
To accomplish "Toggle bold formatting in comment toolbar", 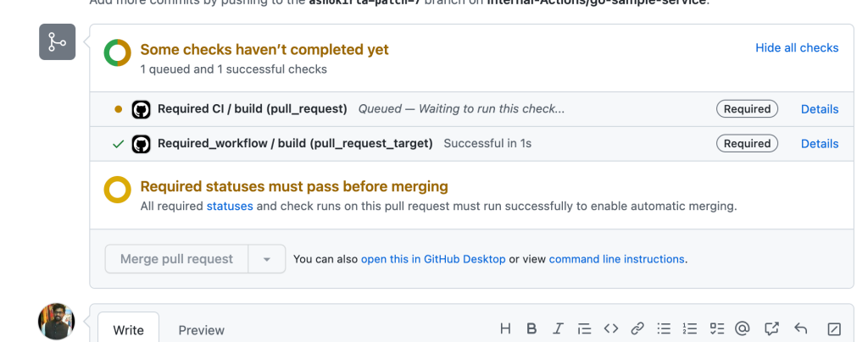I will tap(531, 329).
